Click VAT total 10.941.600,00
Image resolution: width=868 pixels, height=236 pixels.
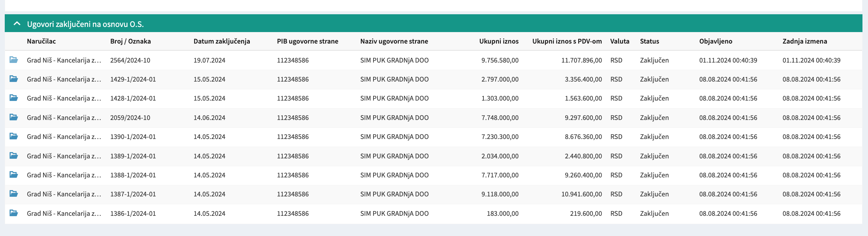582,194
